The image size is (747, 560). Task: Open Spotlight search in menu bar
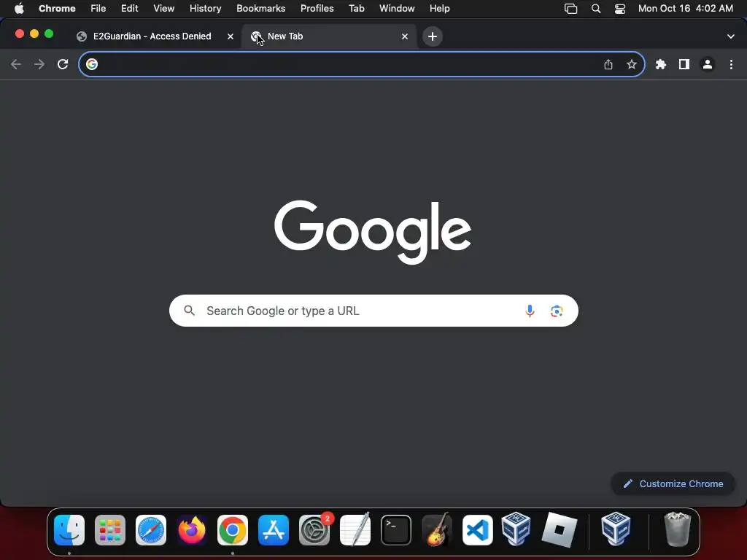(x=595, y=8)
